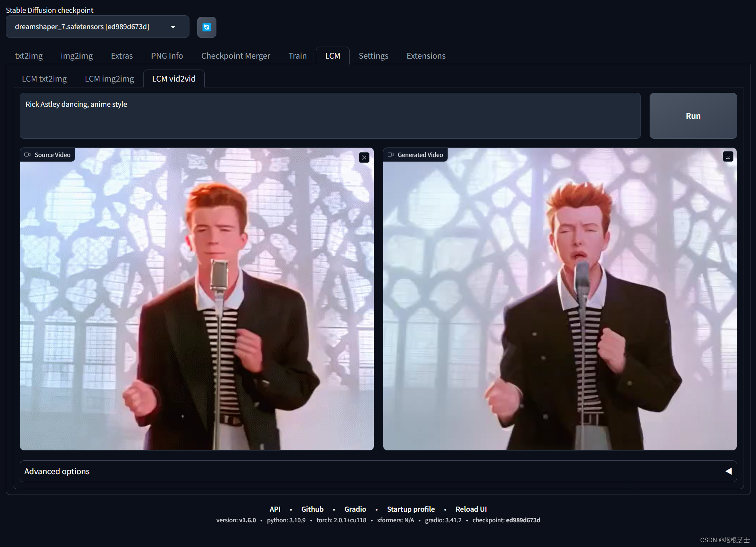756x547 pixels.
Task: Click the img2img tab
Action: point(77,56)
